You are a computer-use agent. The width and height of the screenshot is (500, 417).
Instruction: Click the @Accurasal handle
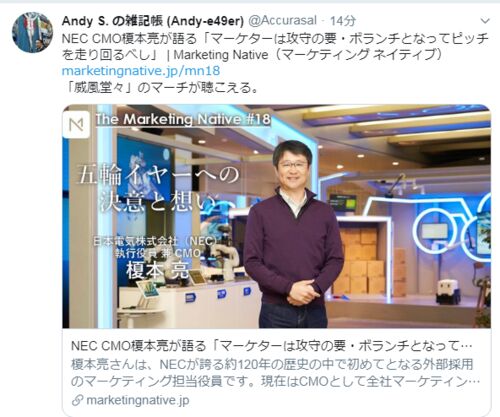[x=283, y=21]
